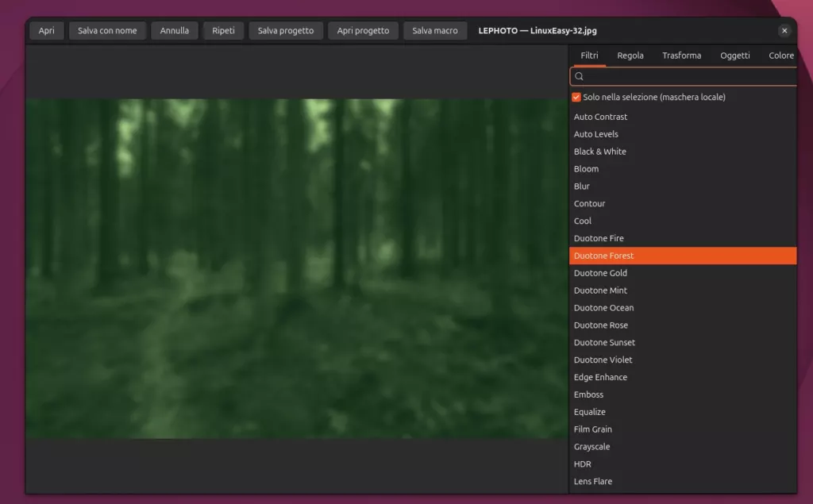The image size is (813, 504).
Task: Apply the Duotone Sunset filter
Action: coord(683,343)
